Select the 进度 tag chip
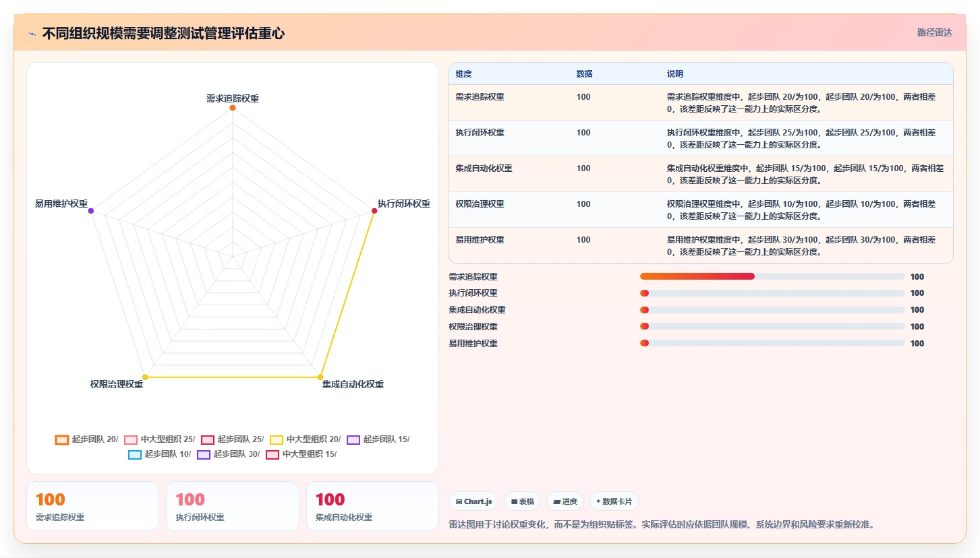 coord(565,501)
